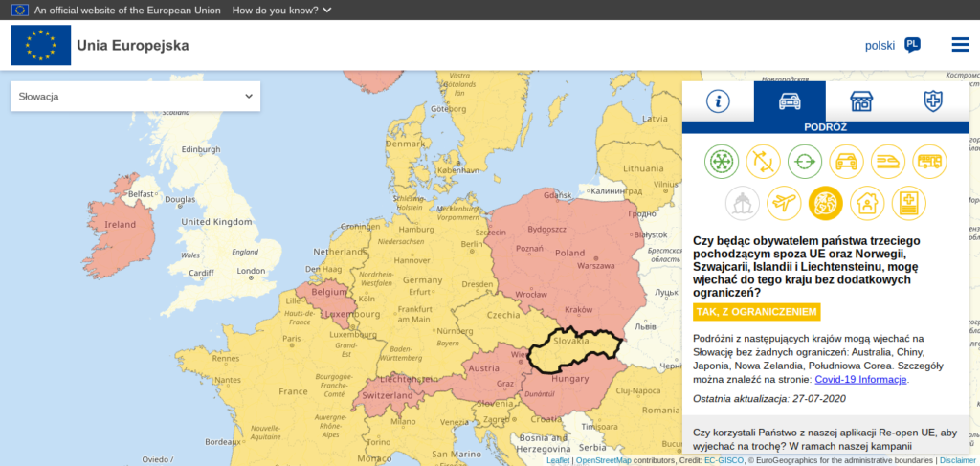Click the airplane travel icon
980x466 pixels.
click(784, 203)
